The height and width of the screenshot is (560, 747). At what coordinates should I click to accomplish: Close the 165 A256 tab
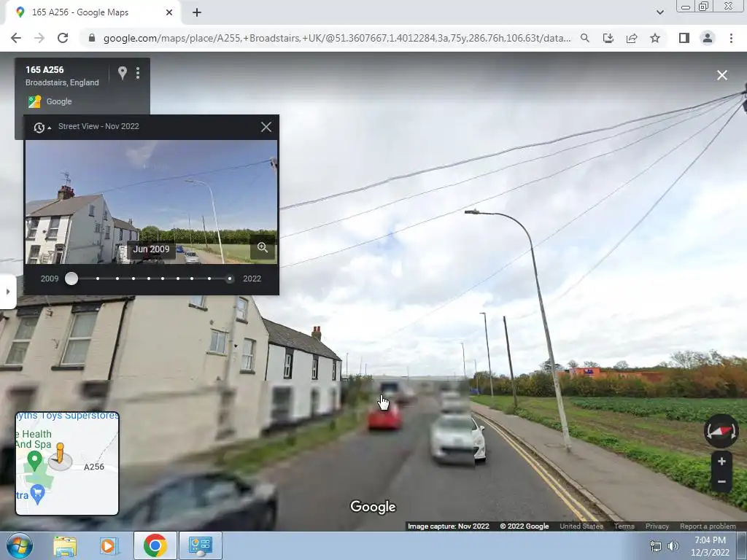[169, 13]
